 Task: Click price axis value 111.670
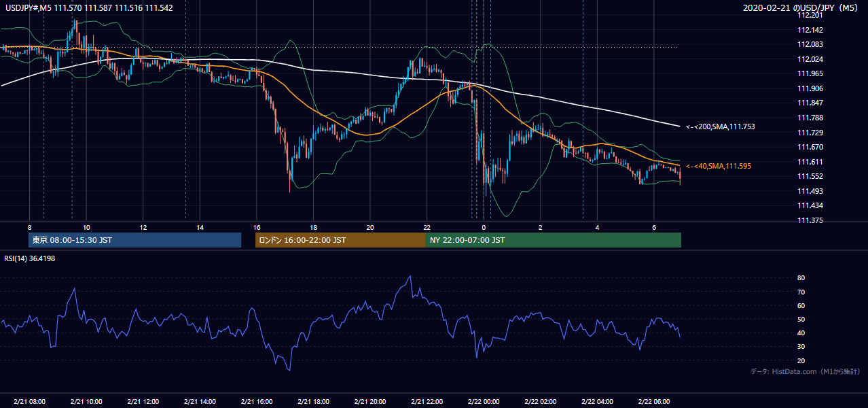[x=809, y=147]
